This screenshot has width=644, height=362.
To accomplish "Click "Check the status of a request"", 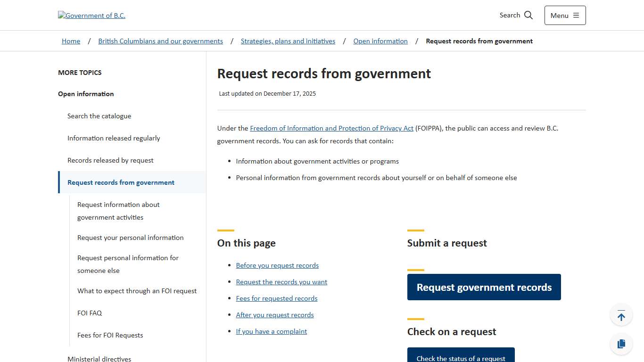I will point(461,358).
